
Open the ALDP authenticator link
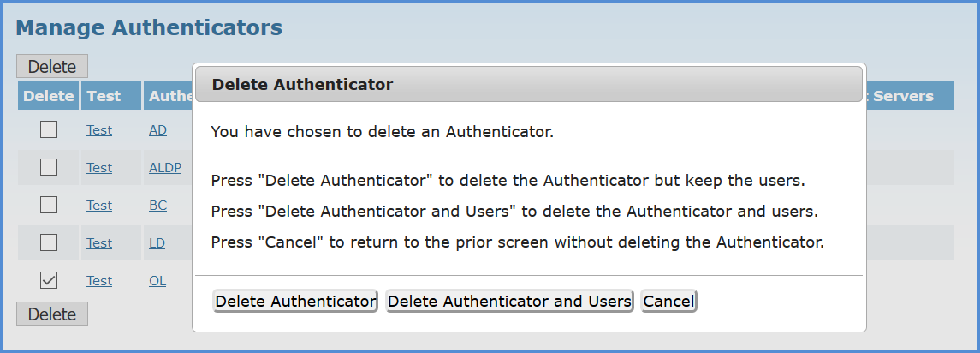166,168
